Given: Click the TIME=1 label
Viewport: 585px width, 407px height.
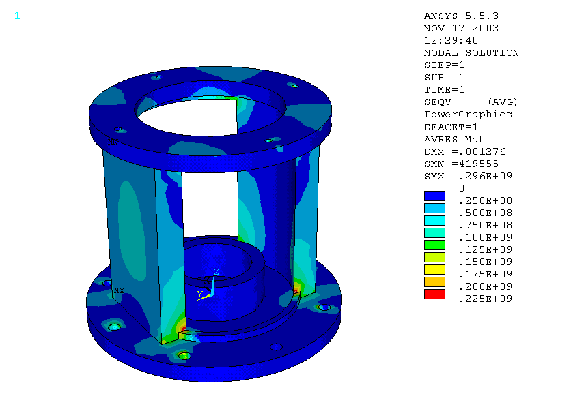Looking at the screenshot, I should (x=444, y=90).
